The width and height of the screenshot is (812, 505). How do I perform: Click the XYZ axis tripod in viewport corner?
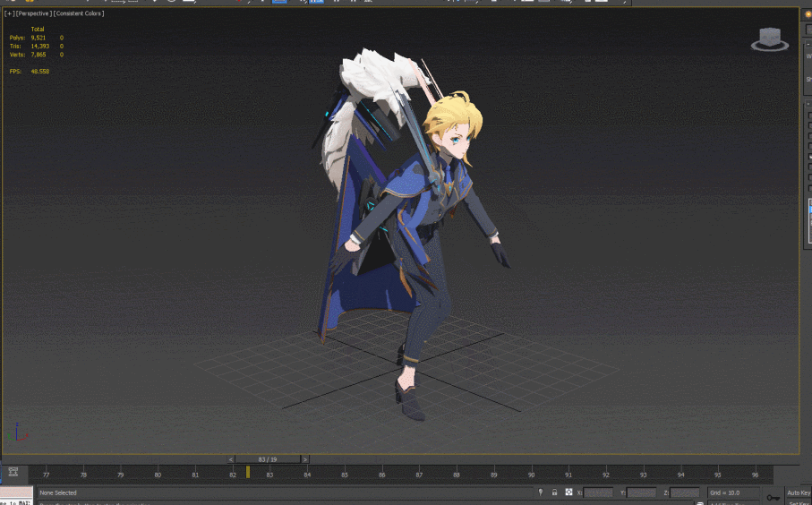point(17,433)
